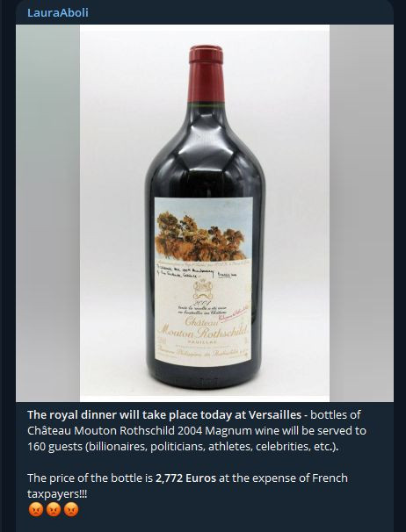Click the word 'taxpayers!!!' in message
This screenshot has height=532, width=406.
click(57, 494)
